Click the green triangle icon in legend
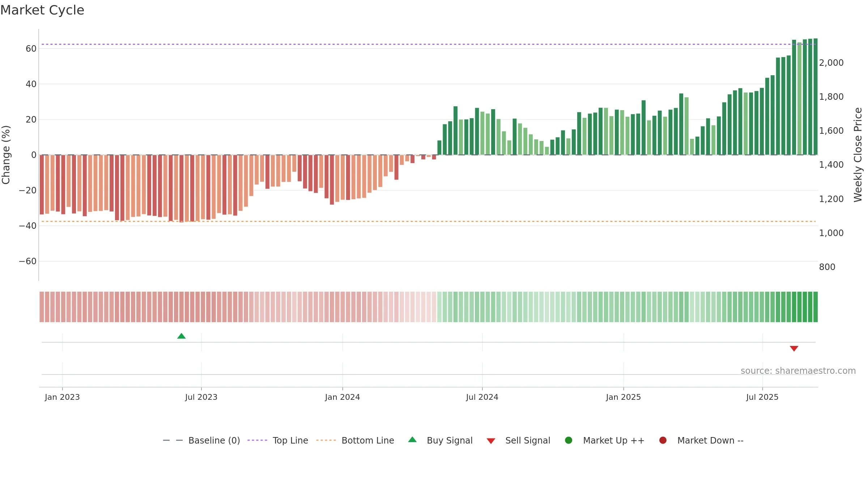 (x=412, y=440)
